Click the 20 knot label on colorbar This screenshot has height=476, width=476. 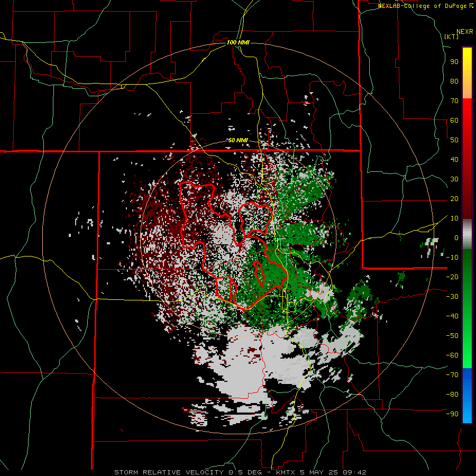coord(454,198)
